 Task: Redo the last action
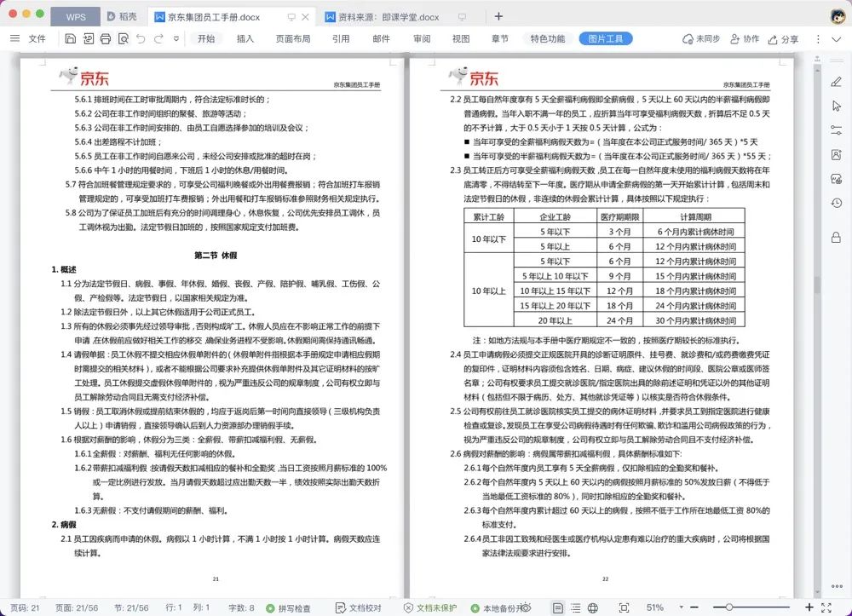pyautogui.click(x=158, y=38)
